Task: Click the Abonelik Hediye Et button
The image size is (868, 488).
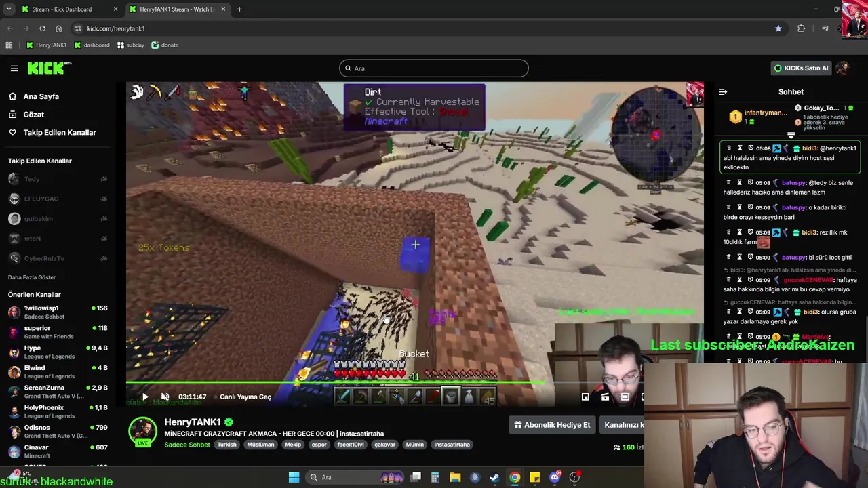Action: (x=552, y=425)
